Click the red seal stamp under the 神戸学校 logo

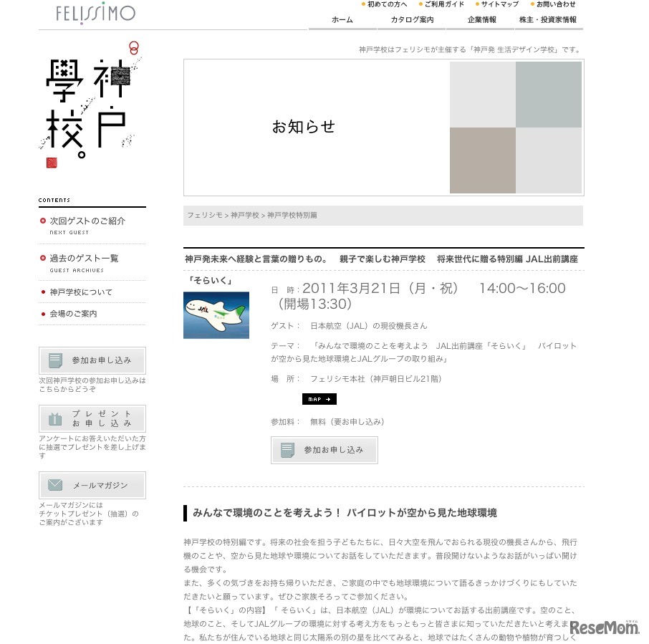pos(51,163)
